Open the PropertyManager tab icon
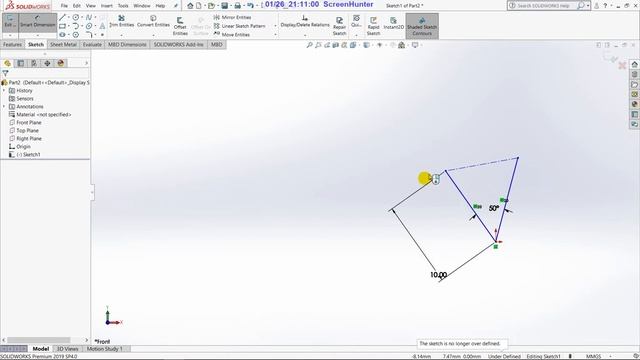Viewport: 640px width, 360px height. (21, 63)
